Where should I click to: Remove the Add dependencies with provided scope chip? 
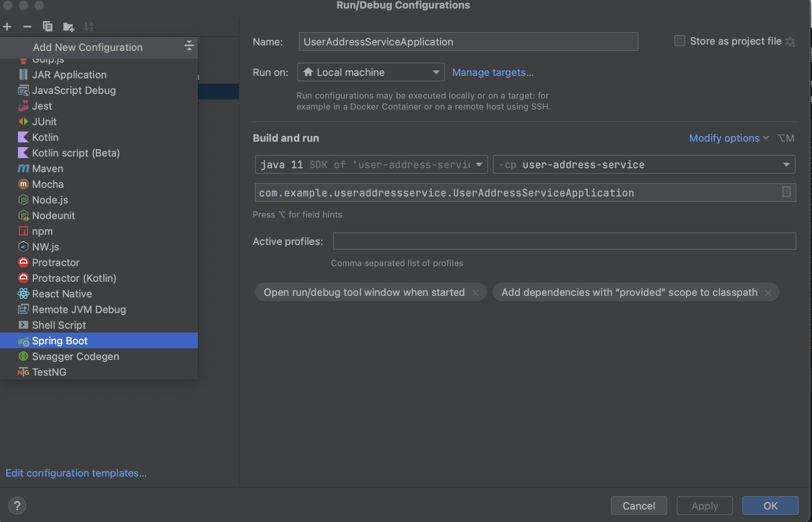click(x=768, y=293)
